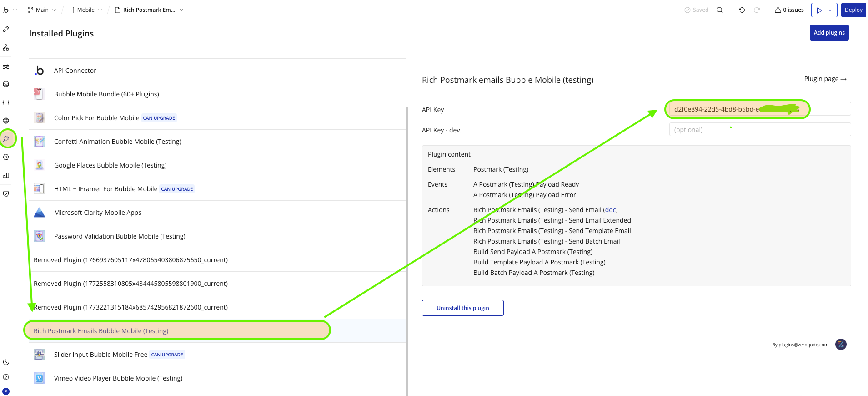Image resolution: width=868 pixels, height=396 pixels.
Task: Click the API Key - dev. optional field
Action: (x=760, y=130)
